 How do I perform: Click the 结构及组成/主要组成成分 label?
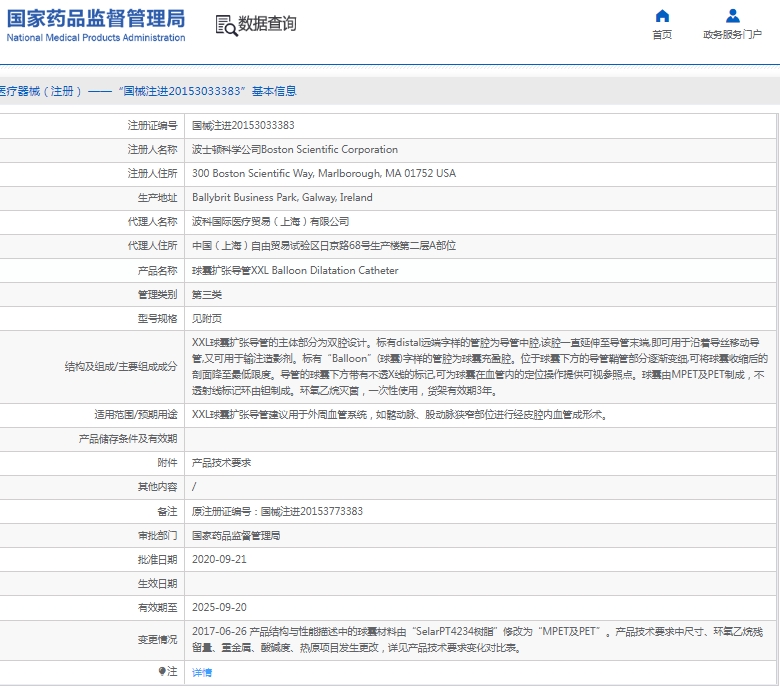click(x=121, y=367)
